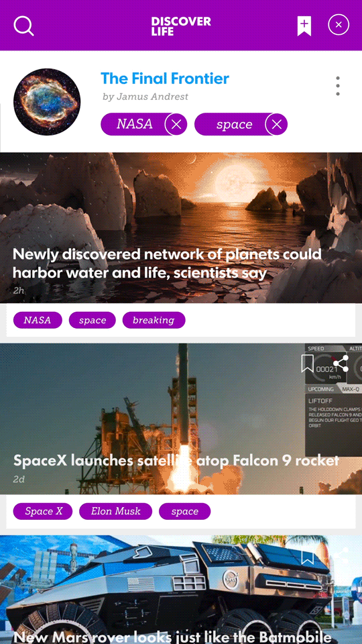
Task: Open the newly discovered planets article
Action: pos(167,263)
